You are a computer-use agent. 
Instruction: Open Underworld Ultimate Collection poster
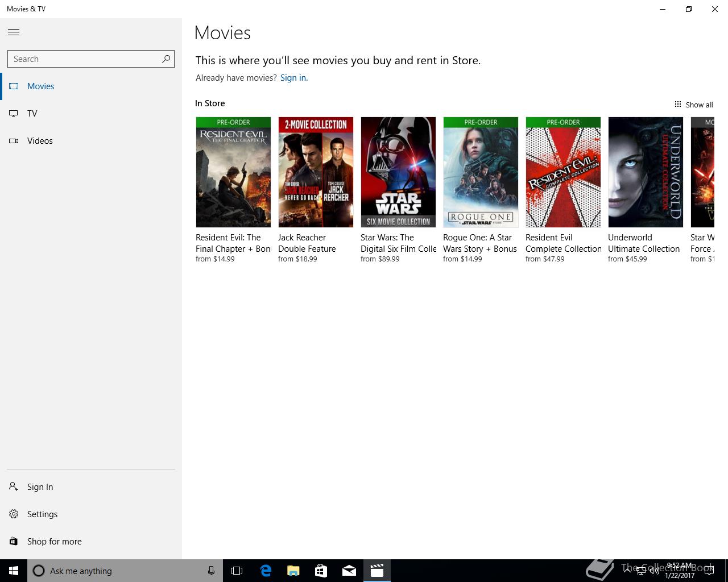[x=646, y=172]
